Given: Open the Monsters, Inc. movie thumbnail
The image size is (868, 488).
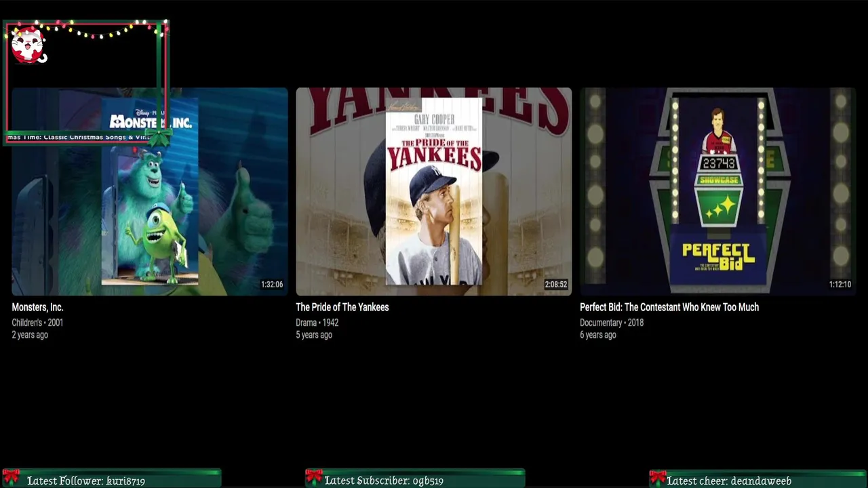Looking at the screenshot, I should click(150, 191).
